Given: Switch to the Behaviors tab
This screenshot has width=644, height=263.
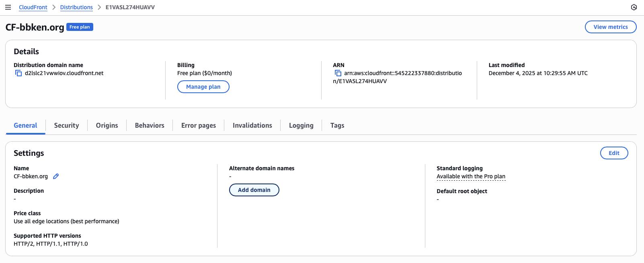Looking at the screenshot, I should pyautogui.click(x=150, y=125).
